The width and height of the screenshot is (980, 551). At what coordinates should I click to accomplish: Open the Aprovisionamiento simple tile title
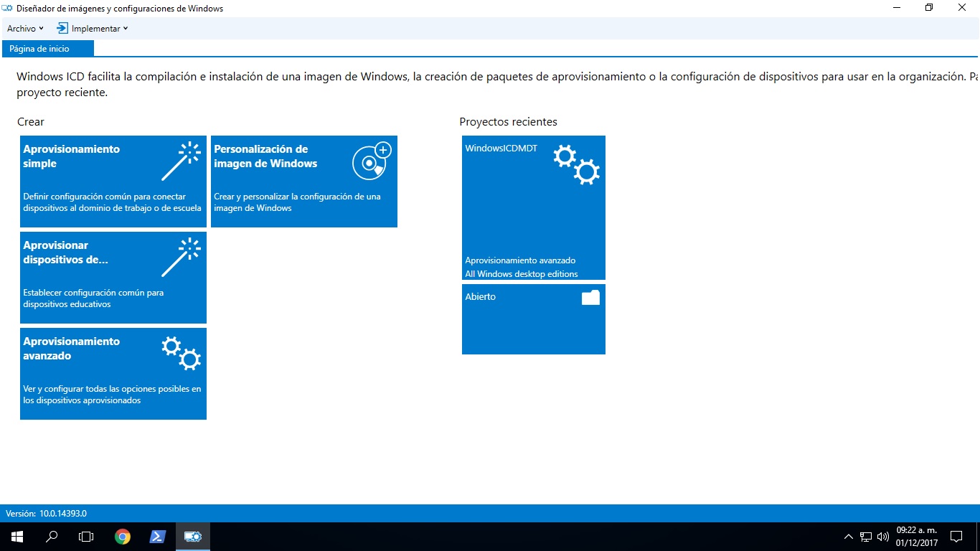click(x=71, y=156)
